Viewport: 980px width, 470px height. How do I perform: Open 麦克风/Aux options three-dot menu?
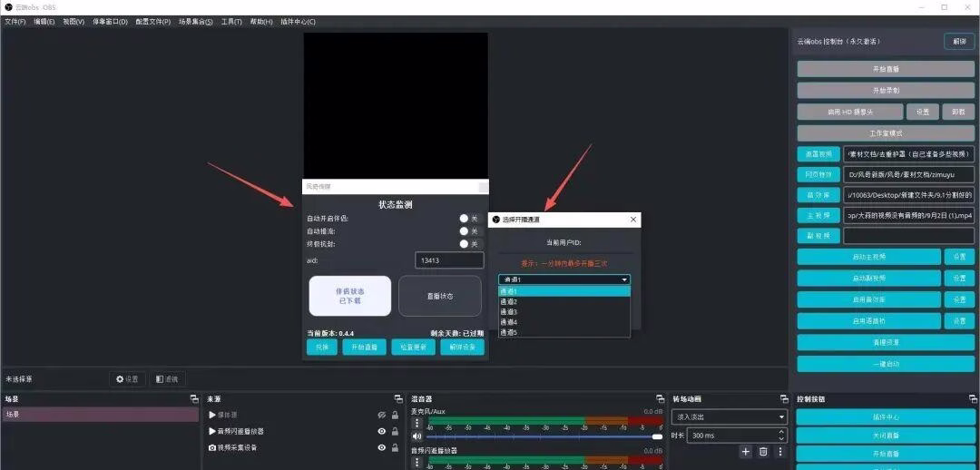[x=416, y=423]
